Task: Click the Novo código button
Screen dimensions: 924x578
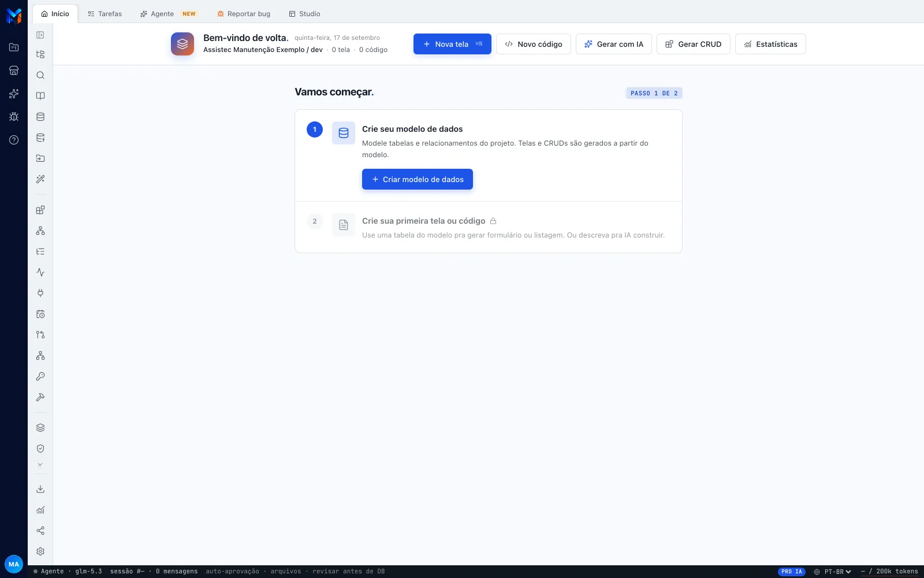Action: tap(534, 44)
